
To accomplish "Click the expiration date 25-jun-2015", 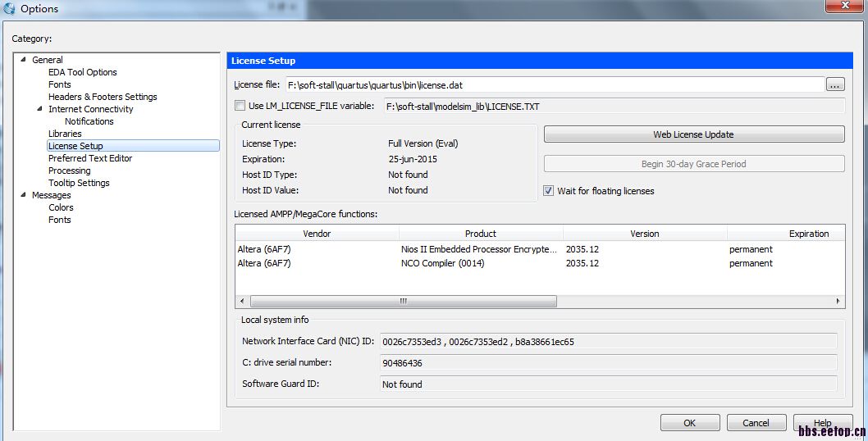I will pyautogui.click(x=413, y=159).
